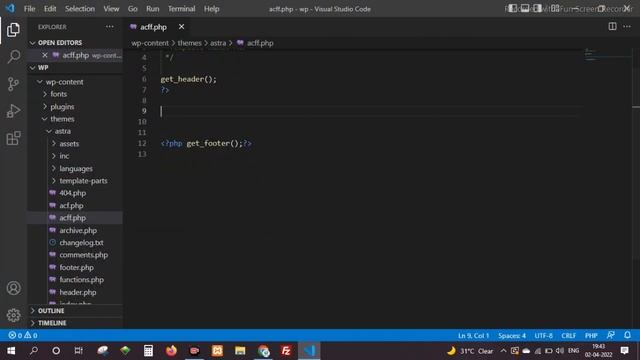The width and height of the screenshot is (640, 360).
Task: Open Firefox from the taskbar
Action: tap(171, 351)
